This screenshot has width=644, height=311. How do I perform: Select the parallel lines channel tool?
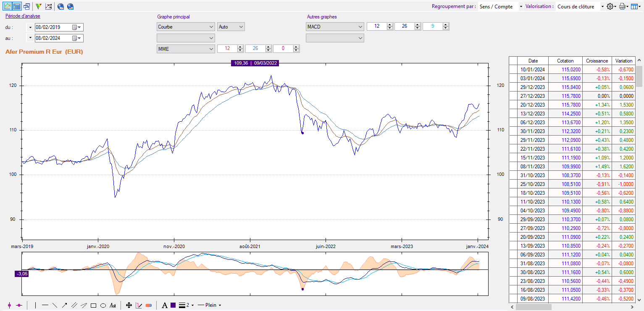[x=74, y=306]
